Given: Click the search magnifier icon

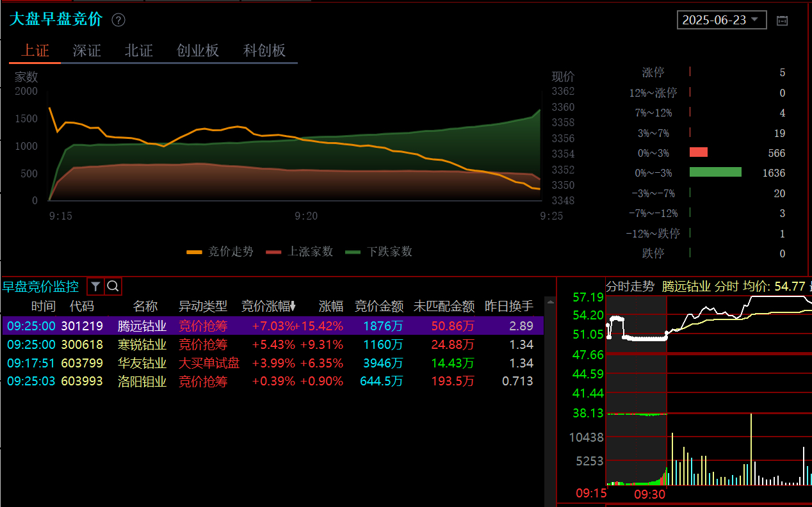Looking at the screenshot, I should (113, 286).
